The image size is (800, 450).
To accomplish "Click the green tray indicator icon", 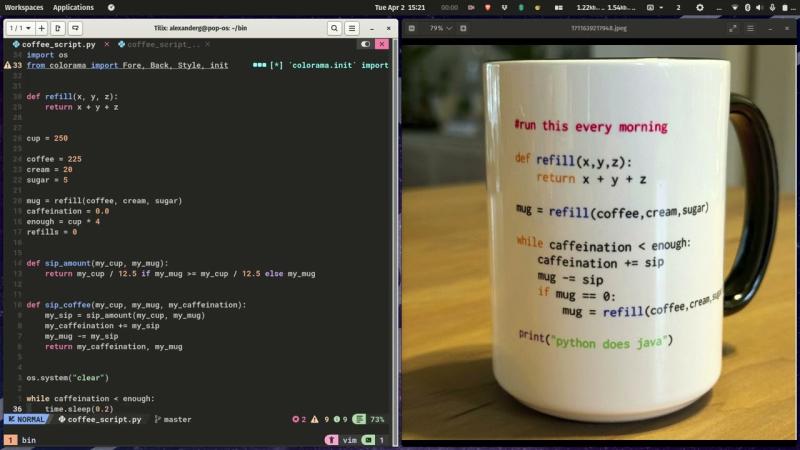I will tap(521, 8).
